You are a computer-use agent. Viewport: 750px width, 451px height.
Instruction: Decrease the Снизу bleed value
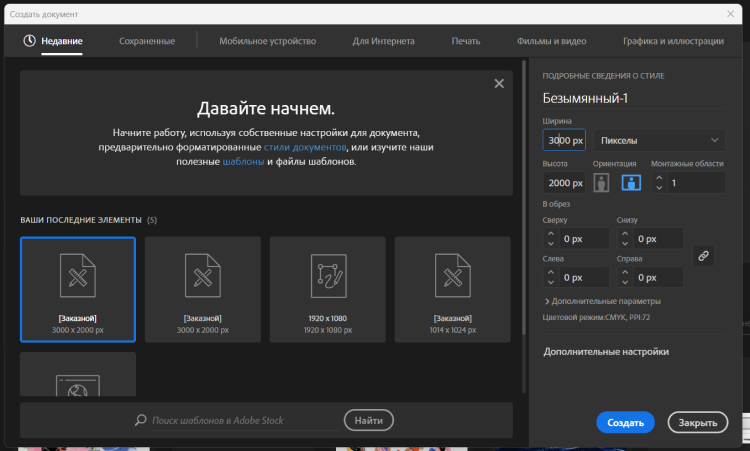click(625, 243)
